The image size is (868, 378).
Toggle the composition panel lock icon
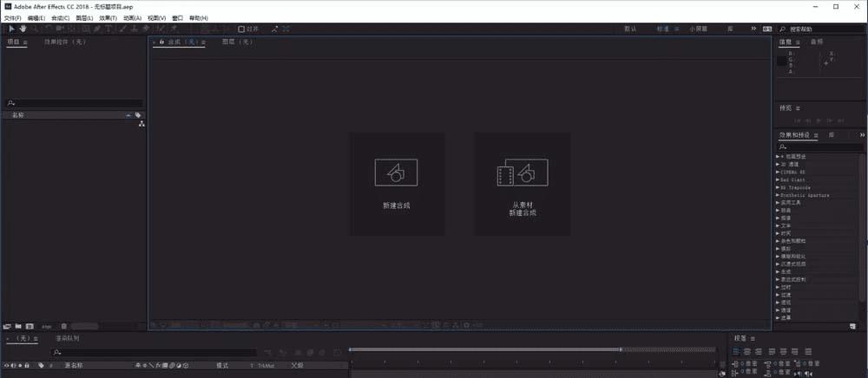pyautogui.click(x=161, y=42)
